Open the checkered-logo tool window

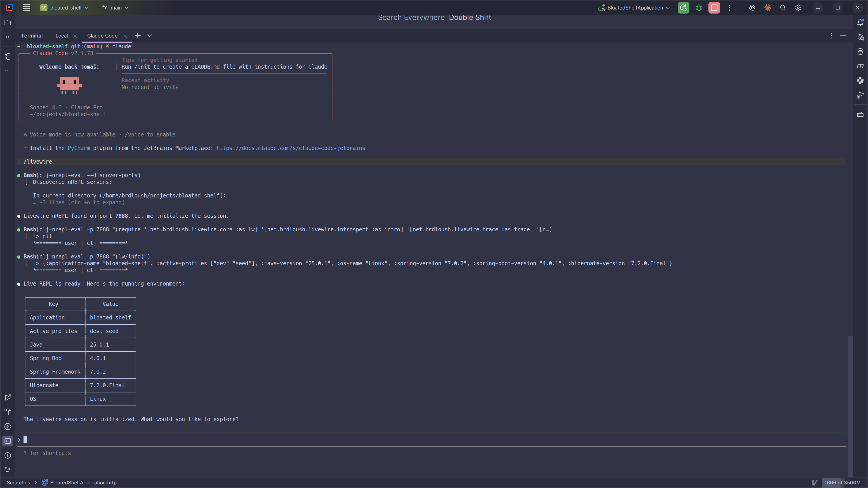coord(860,80)
